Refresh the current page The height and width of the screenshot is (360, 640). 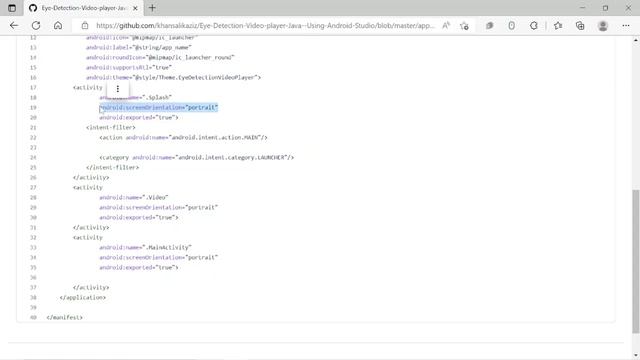point(36,25)
